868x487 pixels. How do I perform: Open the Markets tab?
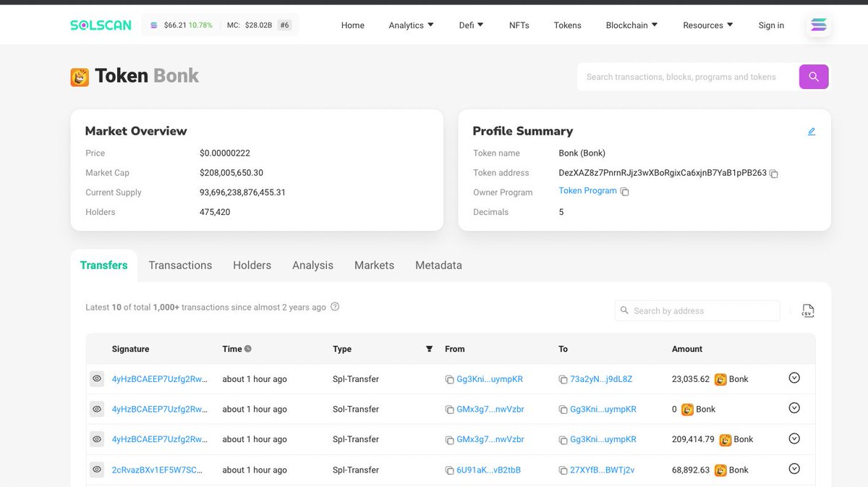pyautogui.click(x=374, y=265)
